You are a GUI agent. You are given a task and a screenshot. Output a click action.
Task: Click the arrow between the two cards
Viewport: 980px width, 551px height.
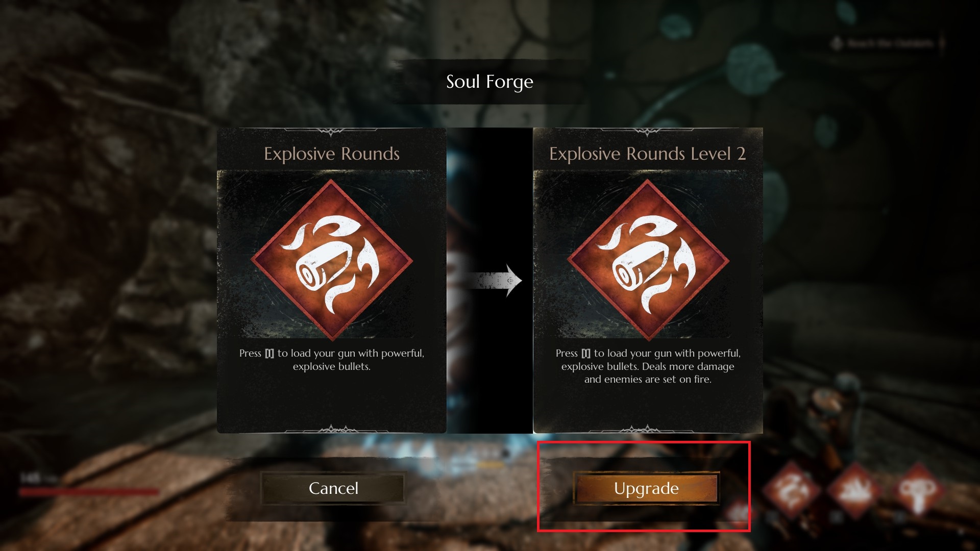pyautogui.click(x=495, y=281)
